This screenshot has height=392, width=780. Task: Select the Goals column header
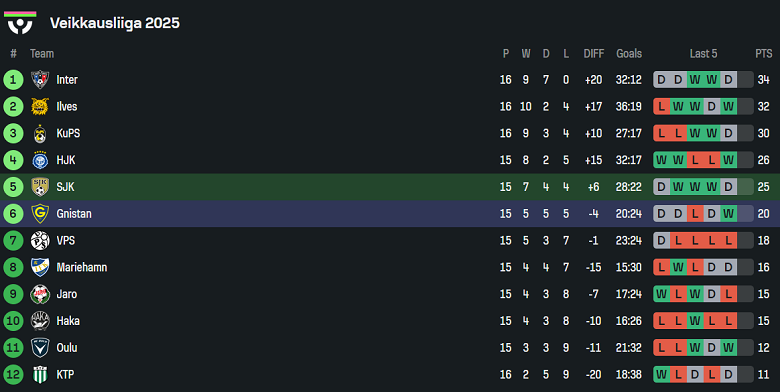point(629,54)
